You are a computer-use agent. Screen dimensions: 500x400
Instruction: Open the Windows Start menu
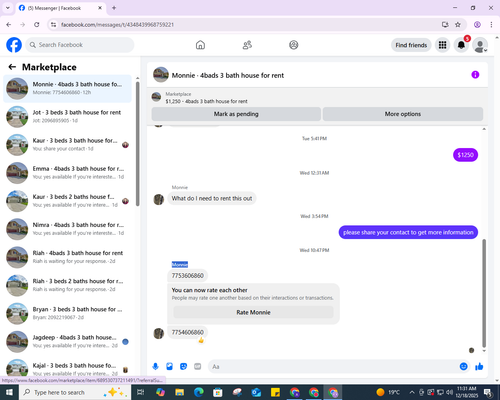coord(9,392)
